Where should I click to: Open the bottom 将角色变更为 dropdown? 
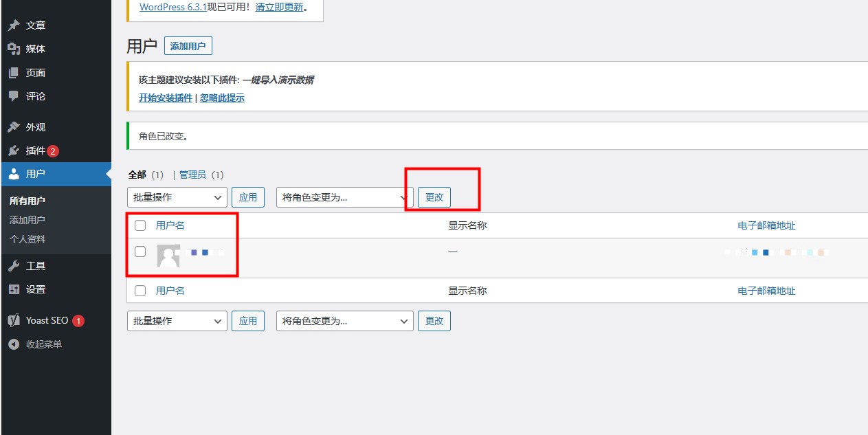tap(345, 321)
